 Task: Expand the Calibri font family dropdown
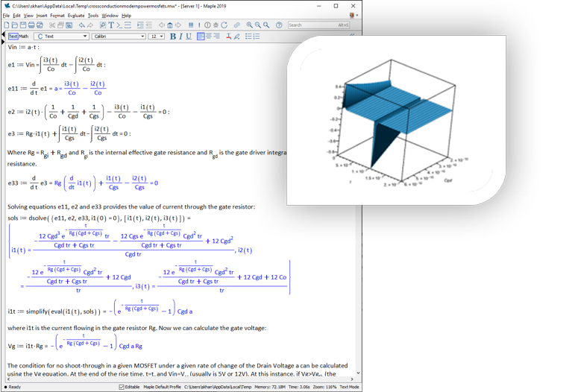[x=119, y=36]
